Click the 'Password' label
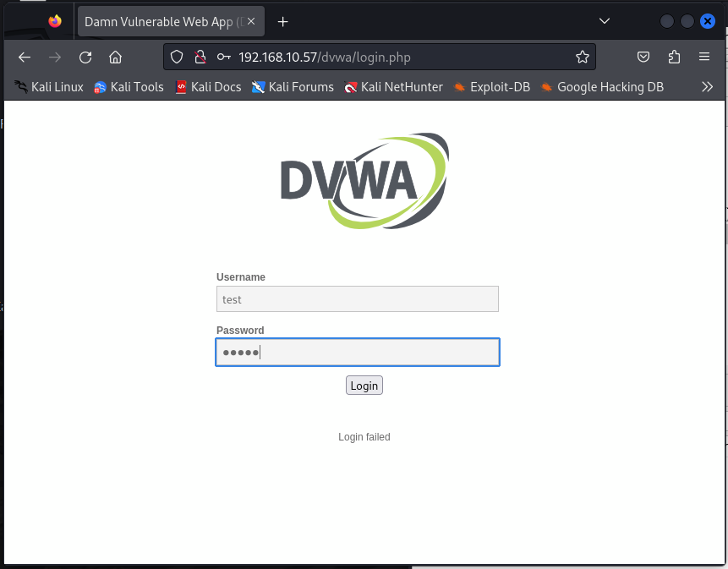This screenshot has height=569, width=728. point(240,331)
